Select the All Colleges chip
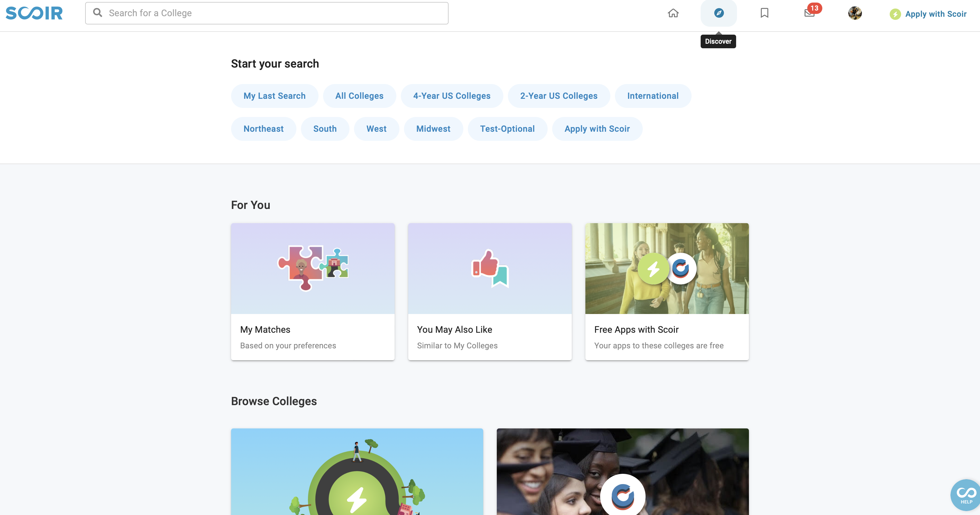The height and width of the screenshot is (515, 980). (359, 96)
